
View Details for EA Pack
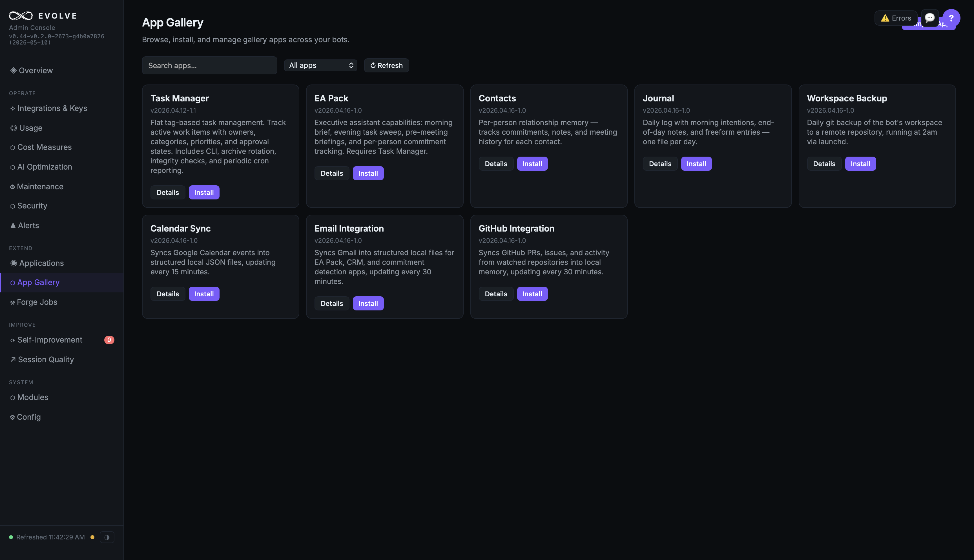(332, 173)
